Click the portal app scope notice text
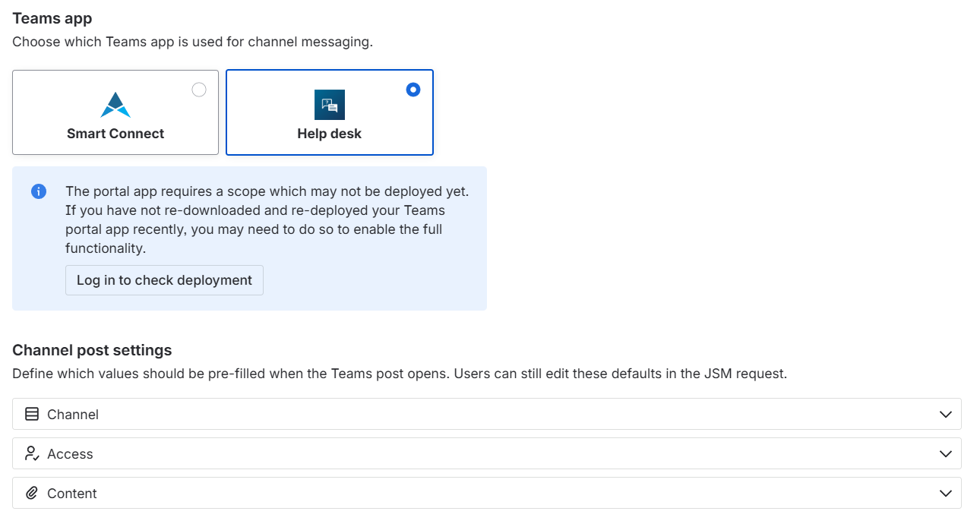Screen dimensions: 980x527 coord(267,219)
